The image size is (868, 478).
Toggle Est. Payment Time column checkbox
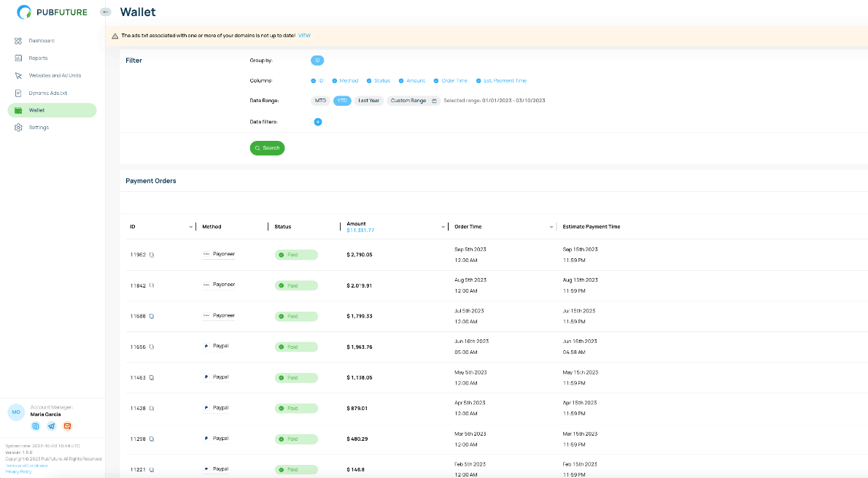click(x=478, y=81)
